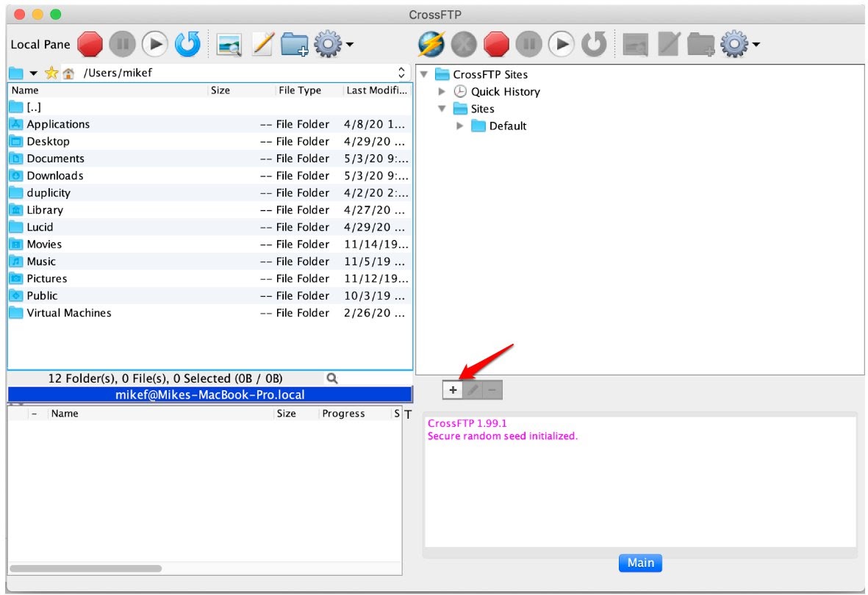This screenshot has height=595, width=868.
Task: Sort local files by Name column
Action: point(108,90)
